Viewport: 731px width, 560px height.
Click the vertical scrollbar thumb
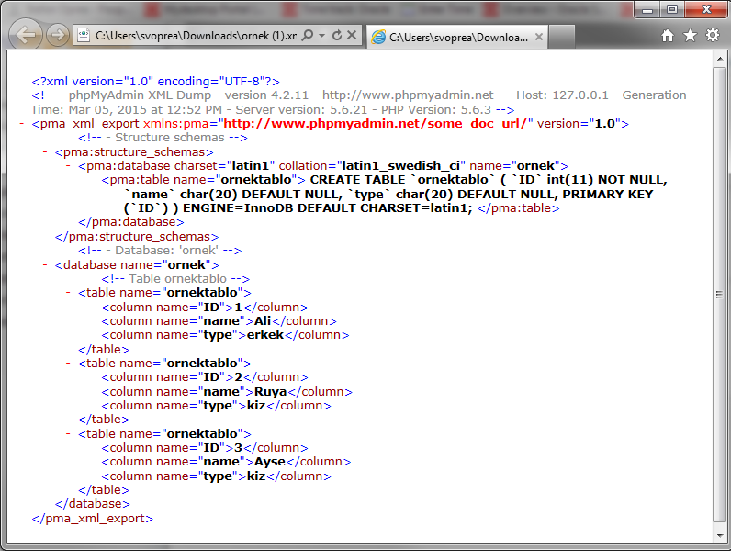[x=720, y=295]
